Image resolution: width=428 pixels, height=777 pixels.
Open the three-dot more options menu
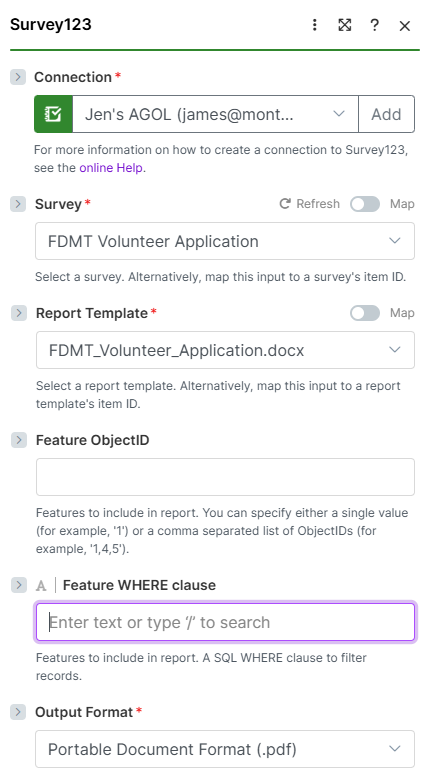click(x=315, y=25)
